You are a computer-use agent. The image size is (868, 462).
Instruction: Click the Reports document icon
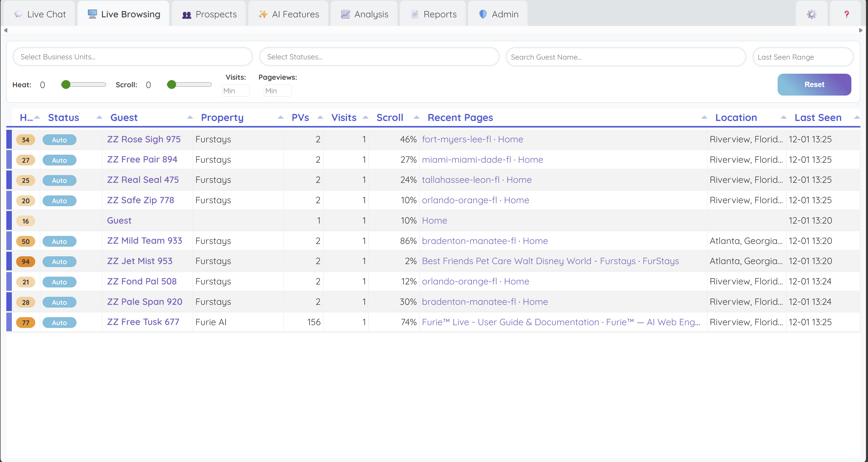point(415,14)
